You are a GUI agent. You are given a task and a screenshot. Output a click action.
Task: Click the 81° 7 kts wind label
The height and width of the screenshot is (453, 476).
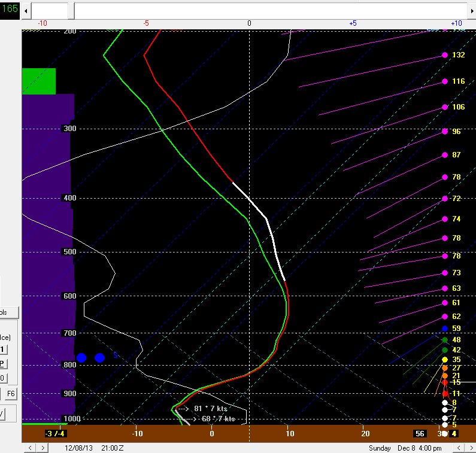coord(211,408)
